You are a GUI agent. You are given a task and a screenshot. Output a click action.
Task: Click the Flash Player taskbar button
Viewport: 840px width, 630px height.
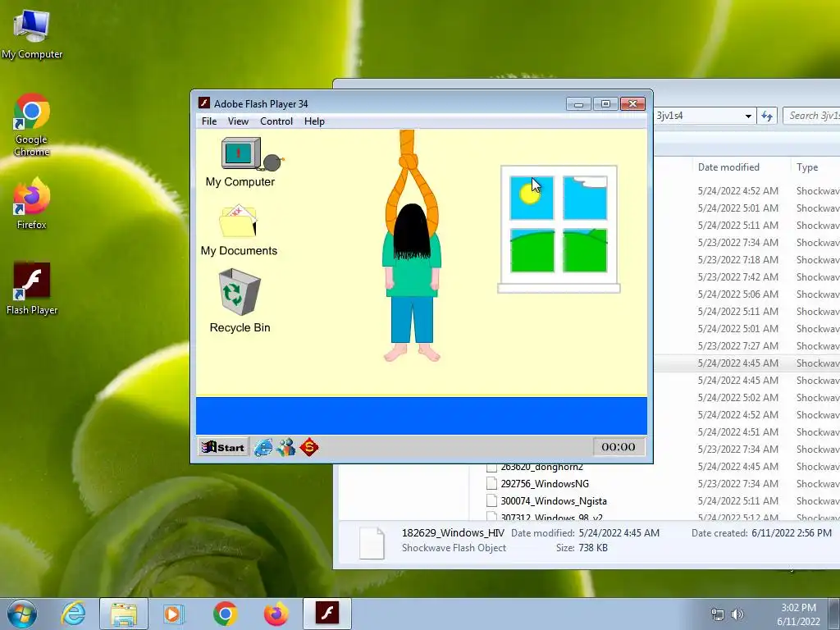click(326, 614)
